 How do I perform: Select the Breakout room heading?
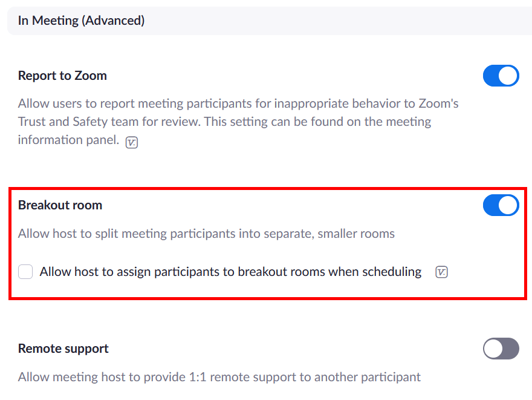(60, 205)
